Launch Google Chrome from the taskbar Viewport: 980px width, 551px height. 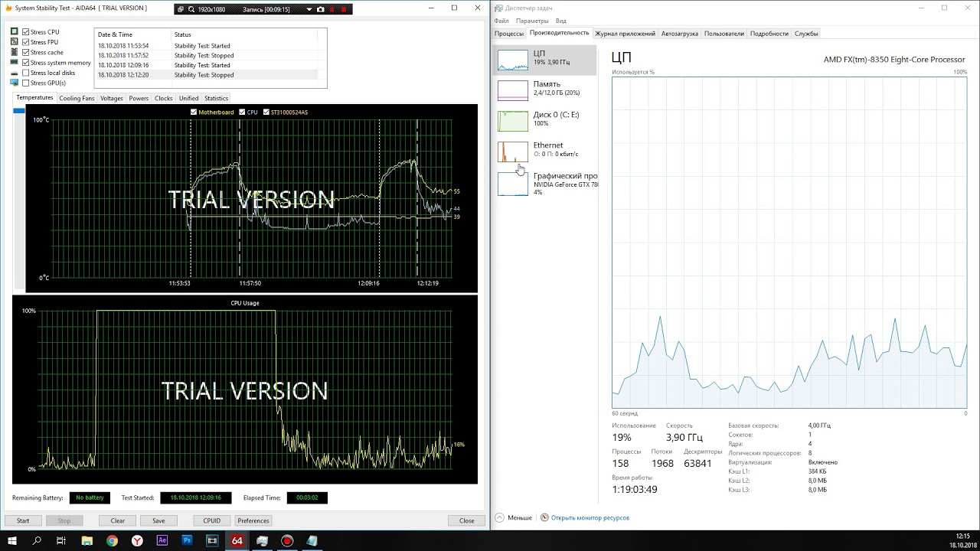(112, 540)
